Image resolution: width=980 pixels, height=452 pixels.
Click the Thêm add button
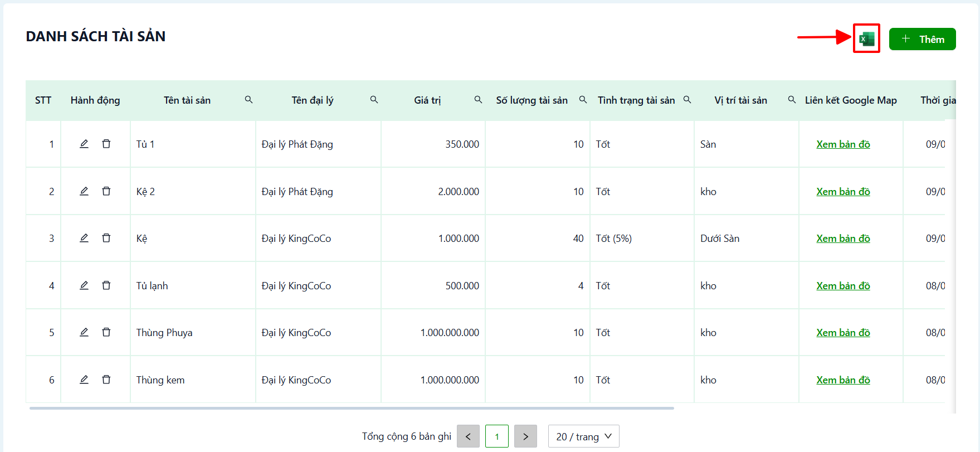pos(922,39)
